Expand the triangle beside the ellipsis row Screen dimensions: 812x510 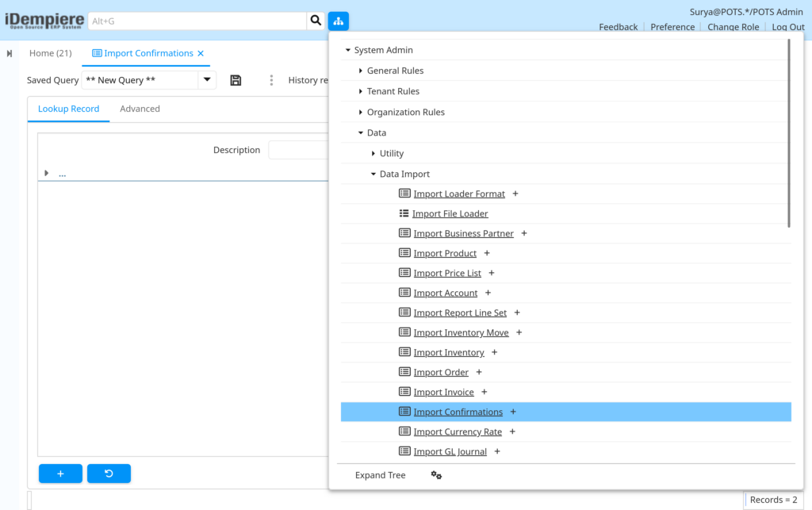tap(47, 173)
